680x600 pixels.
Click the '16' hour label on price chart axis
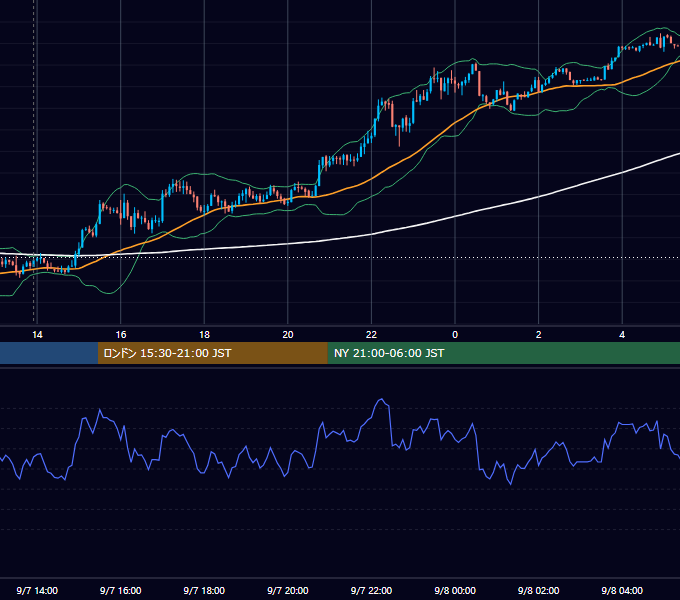click(x=121, y=335)
